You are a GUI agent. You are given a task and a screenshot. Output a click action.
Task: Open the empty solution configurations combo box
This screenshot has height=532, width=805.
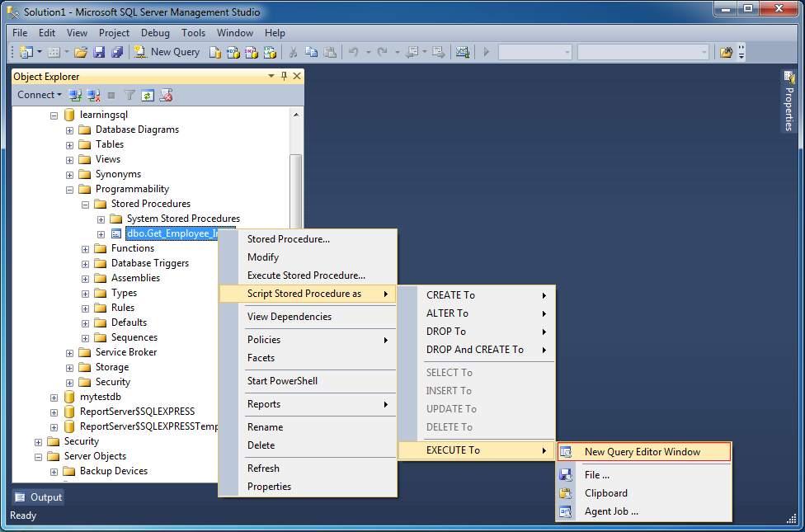[x=535, y=52]
